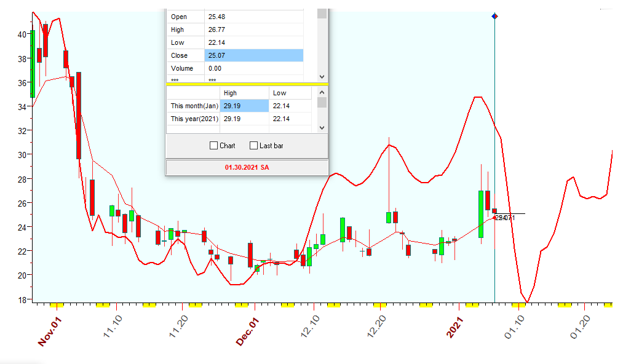The height and width of the screenshot is (364, 623).
Task: Click the This year(2021) row label
Action: point(194,119)
